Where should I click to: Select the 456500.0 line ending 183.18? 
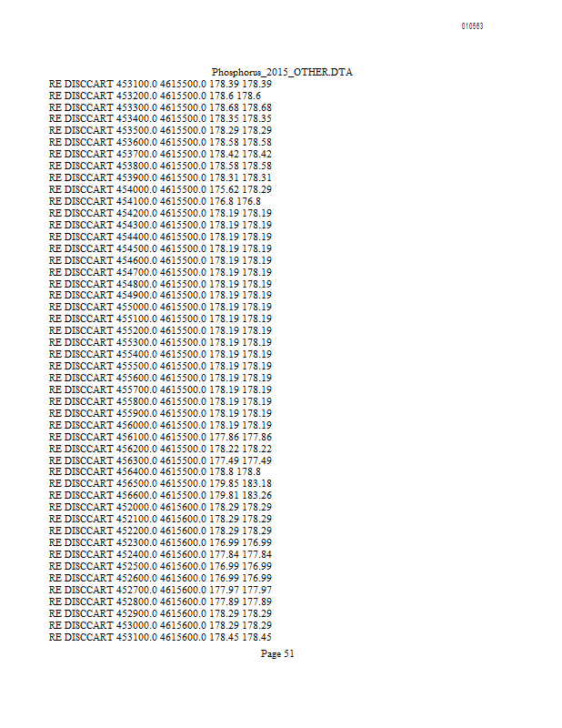click(160, 483)
